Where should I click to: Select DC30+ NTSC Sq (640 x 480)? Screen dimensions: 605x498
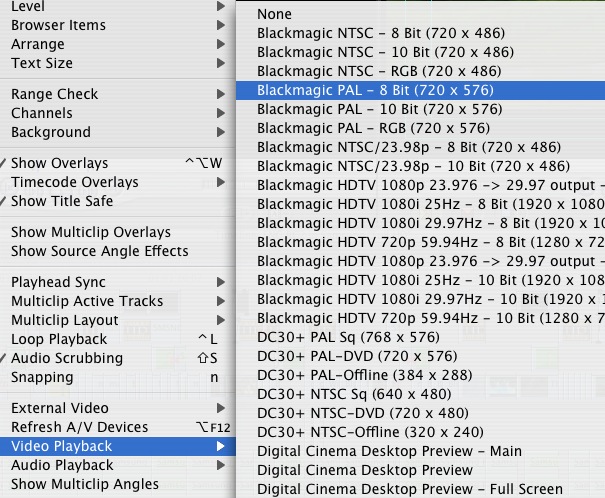point(421,394)
